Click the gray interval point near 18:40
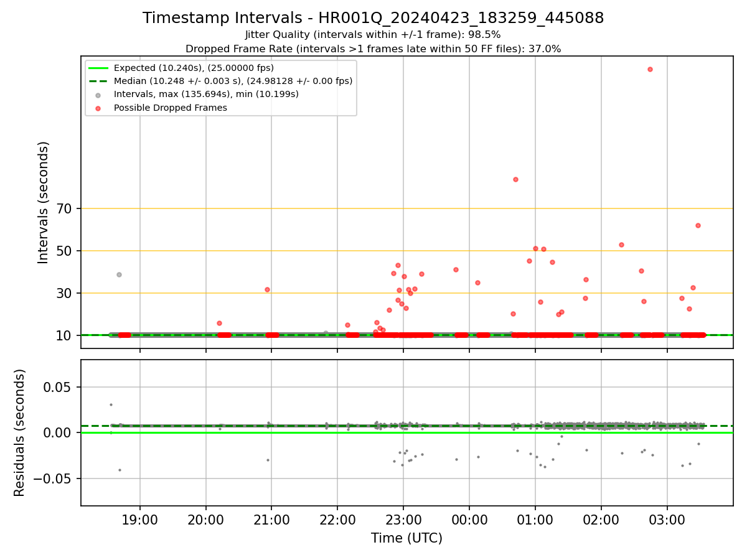 pos(119,274)
